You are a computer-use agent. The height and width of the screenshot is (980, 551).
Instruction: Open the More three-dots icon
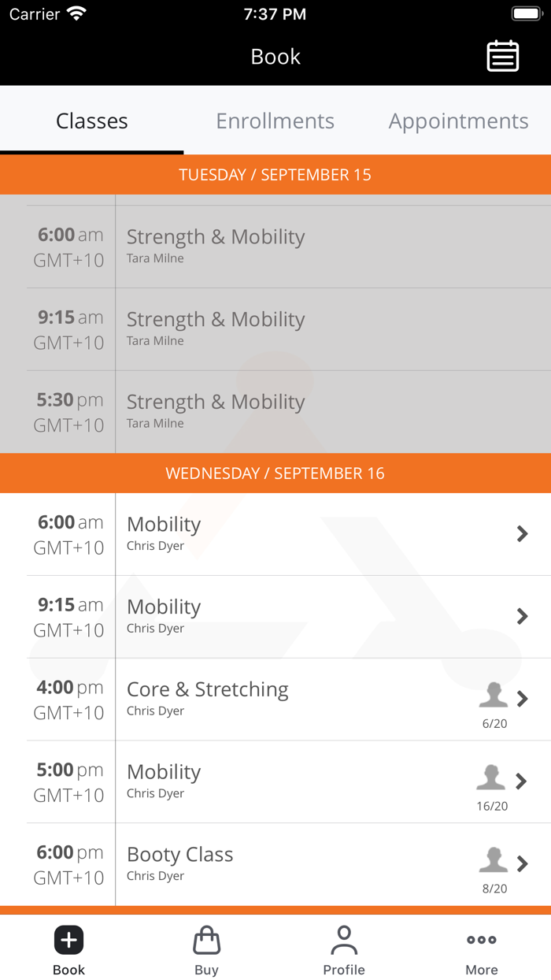[481, 940]
